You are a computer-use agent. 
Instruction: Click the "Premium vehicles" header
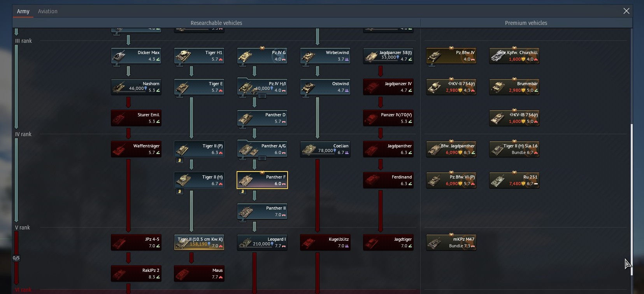pyautogui.click(x=526, y=23)
